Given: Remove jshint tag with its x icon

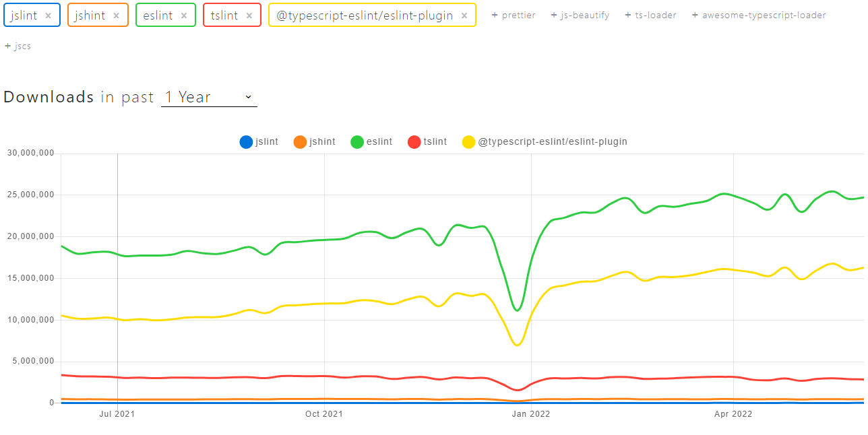Looking at the screenshot, I should [x=116, y=15].
